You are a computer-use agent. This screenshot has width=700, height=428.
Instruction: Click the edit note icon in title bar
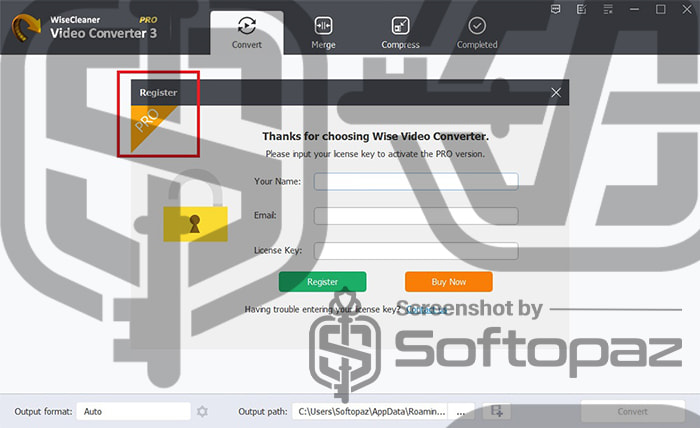click(x=581, y=9)
